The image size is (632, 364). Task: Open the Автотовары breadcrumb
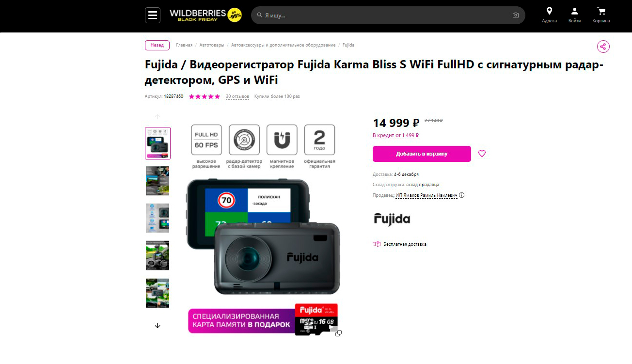click(212, 45)
